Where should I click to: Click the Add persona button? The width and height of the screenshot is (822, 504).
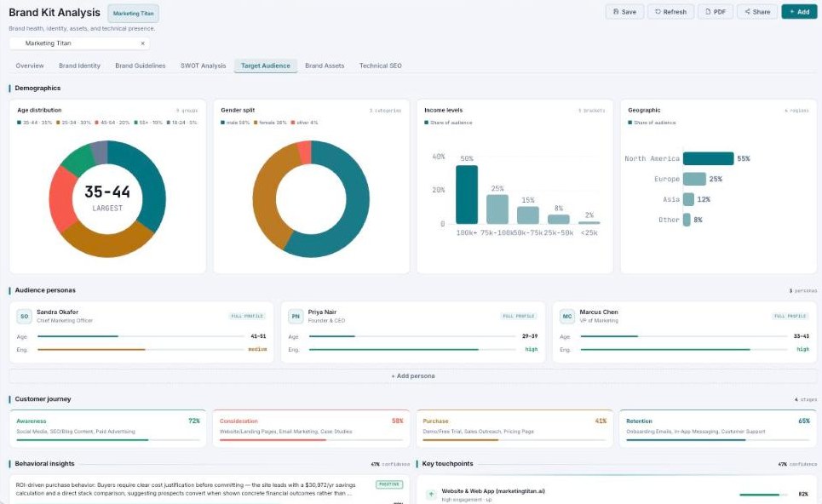point(413,376)
